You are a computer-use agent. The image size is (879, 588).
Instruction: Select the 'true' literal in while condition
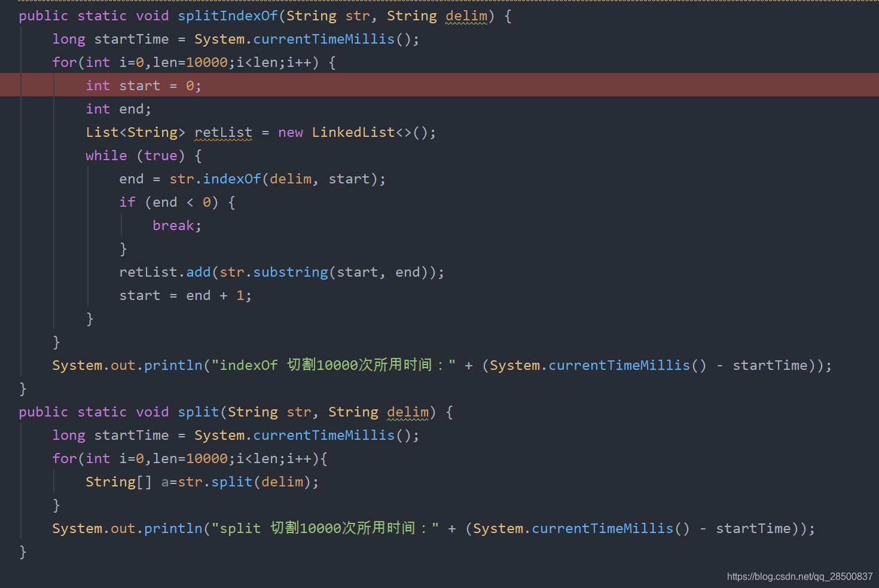tap(161, 155)
